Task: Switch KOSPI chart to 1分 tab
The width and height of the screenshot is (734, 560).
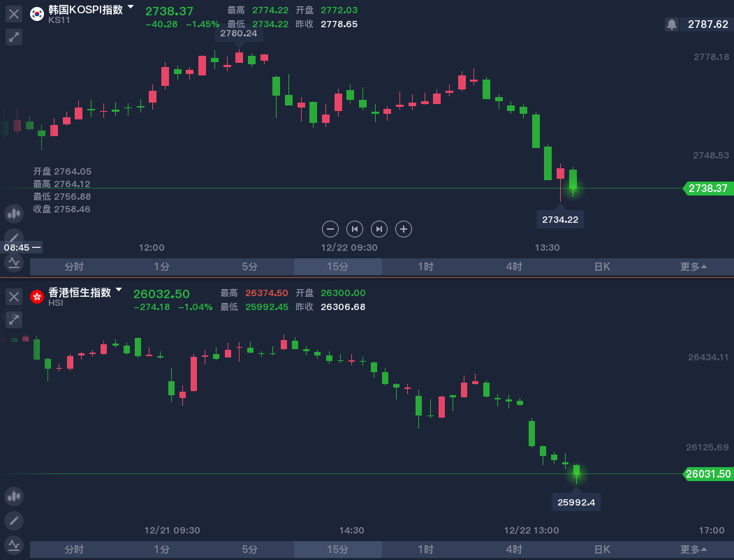Action: (x=162, y=267)
